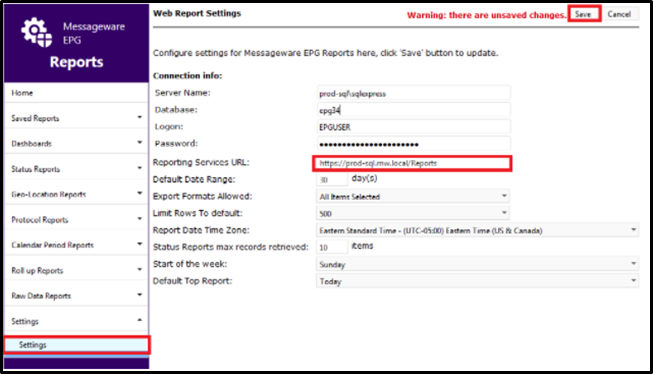Click the Password input field
Viewport: 653px width, 374px height.
(413, 144)
